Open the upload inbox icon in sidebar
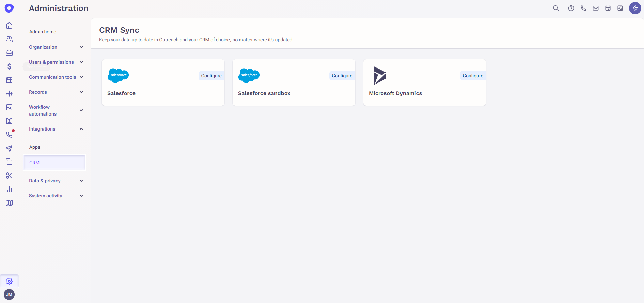 click(x=9, y=121)
